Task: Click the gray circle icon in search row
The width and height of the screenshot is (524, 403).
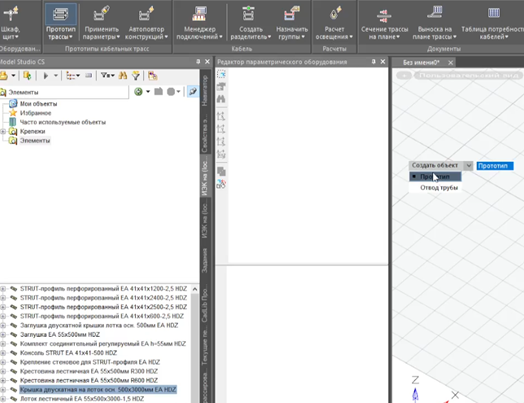Action: [x=171, y=92]
